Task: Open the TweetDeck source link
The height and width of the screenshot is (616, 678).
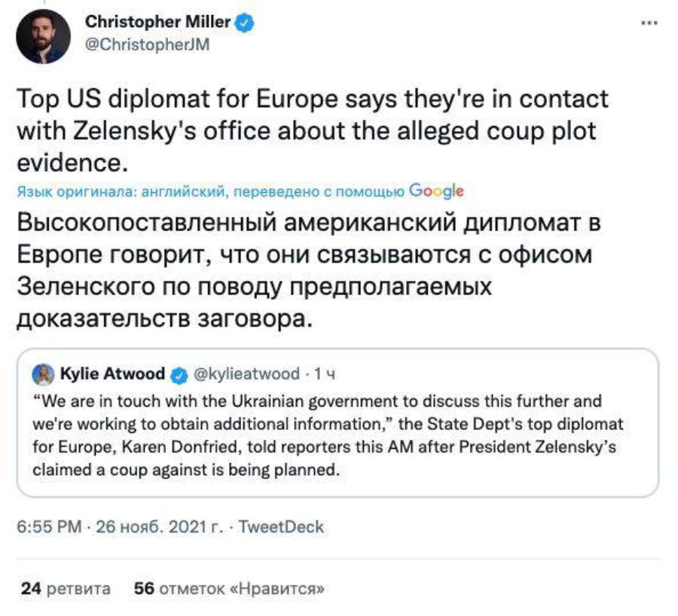Action: coord(280,526)
